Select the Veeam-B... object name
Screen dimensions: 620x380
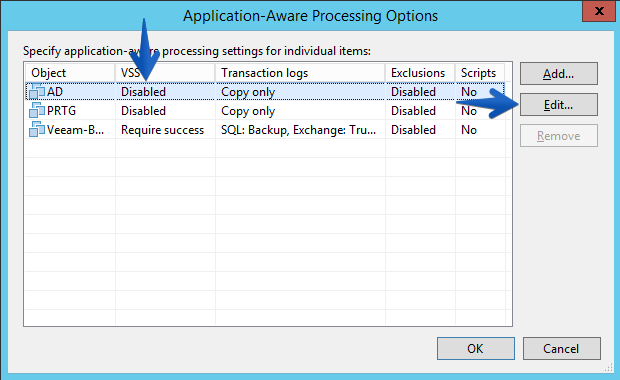pyautogui.click(x=75, y=130)
